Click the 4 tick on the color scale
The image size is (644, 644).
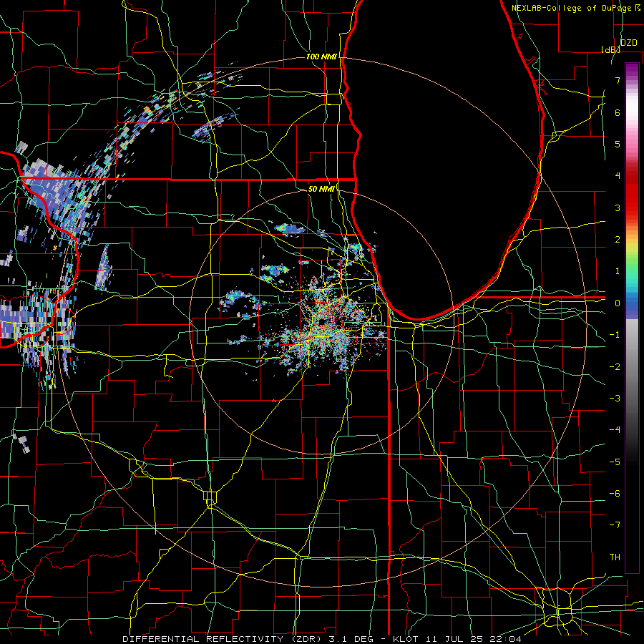tap(618, 176)
